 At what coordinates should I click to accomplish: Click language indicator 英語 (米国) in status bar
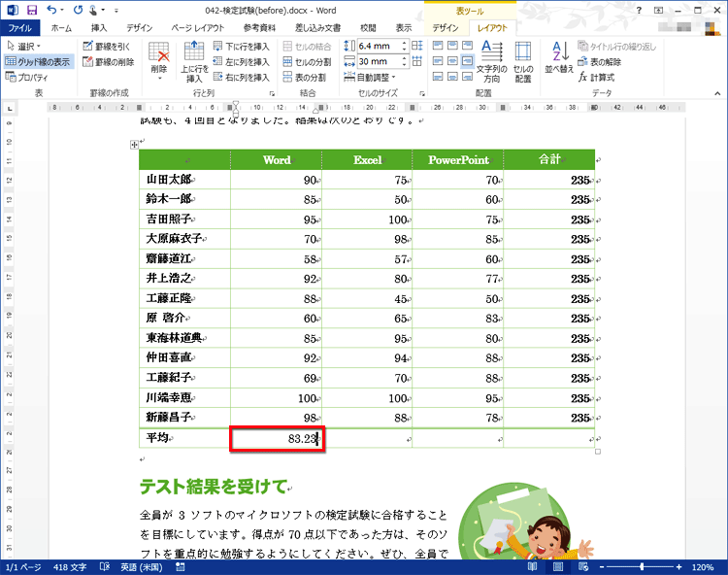(x=142, y=567)
